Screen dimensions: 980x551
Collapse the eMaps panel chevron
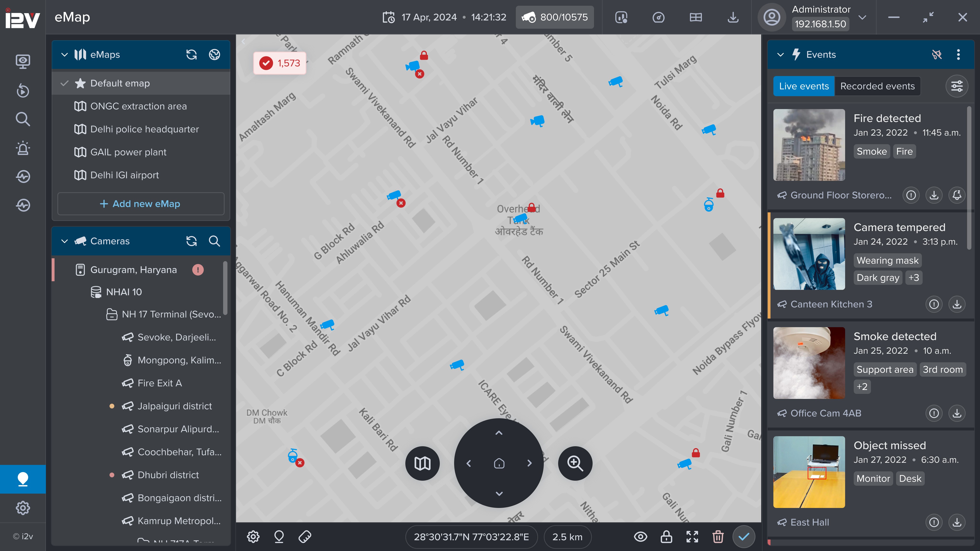coord(65,55)
